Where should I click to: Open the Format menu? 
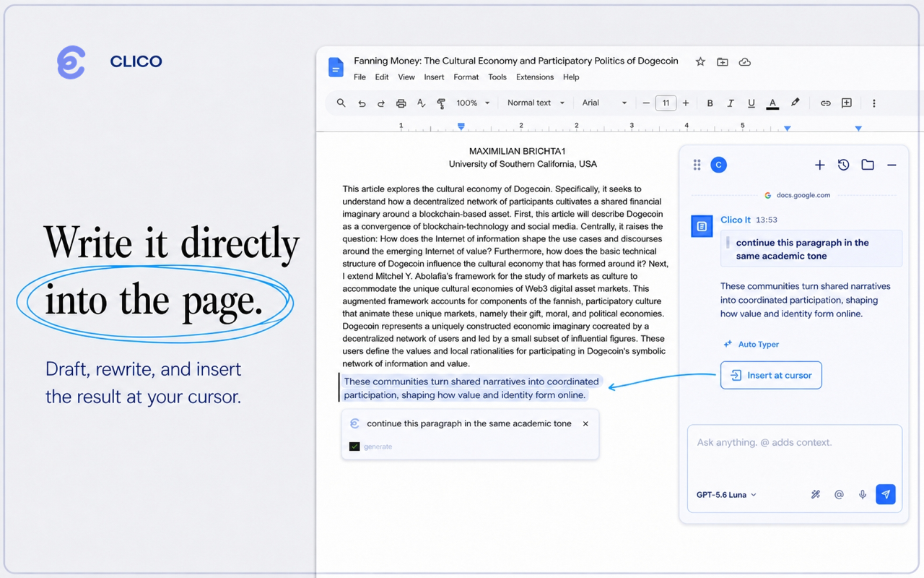tap(466, 77)
